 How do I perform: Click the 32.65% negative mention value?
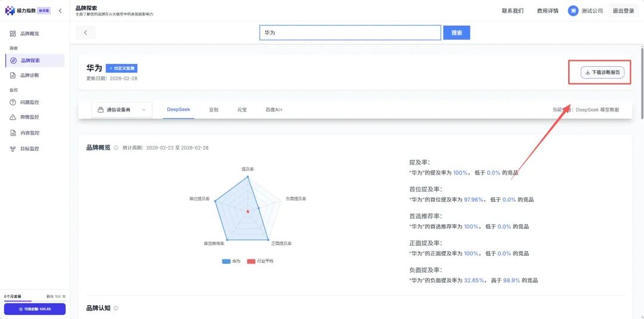point(473,280)
